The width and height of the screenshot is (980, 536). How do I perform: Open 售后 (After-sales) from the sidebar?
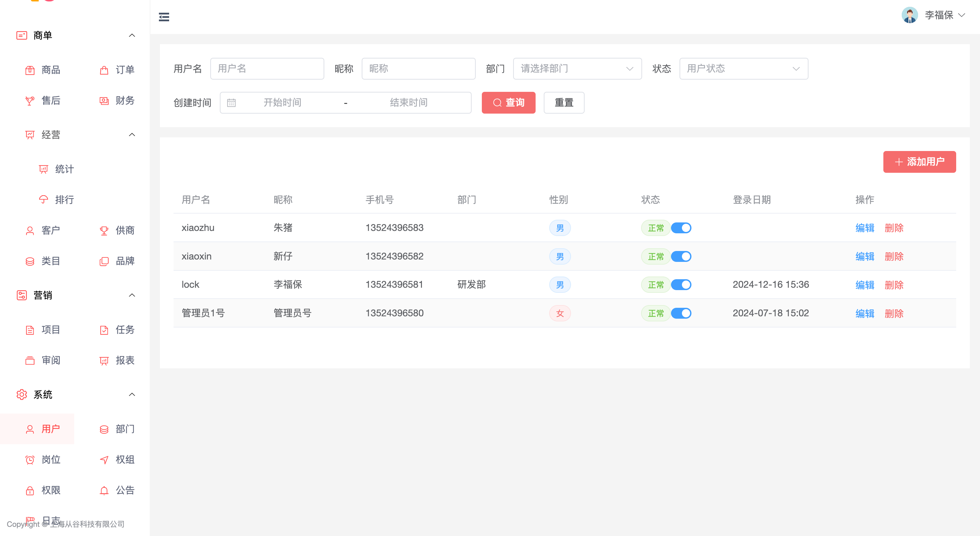51,100
